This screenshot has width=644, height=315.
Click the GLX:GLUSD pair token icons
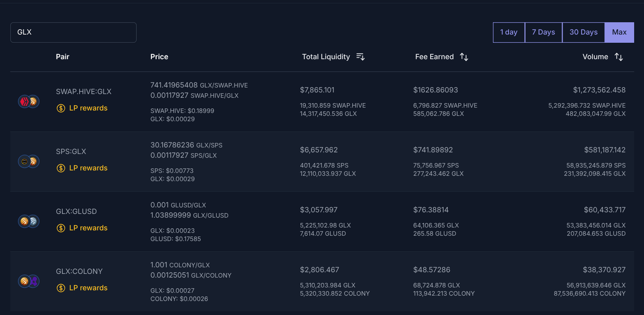(29, 221)
